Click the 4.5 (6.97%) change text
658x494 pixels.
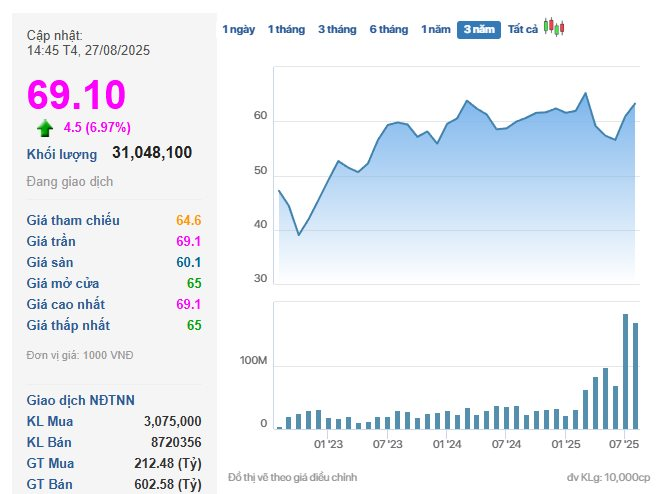tap(97, 127)
